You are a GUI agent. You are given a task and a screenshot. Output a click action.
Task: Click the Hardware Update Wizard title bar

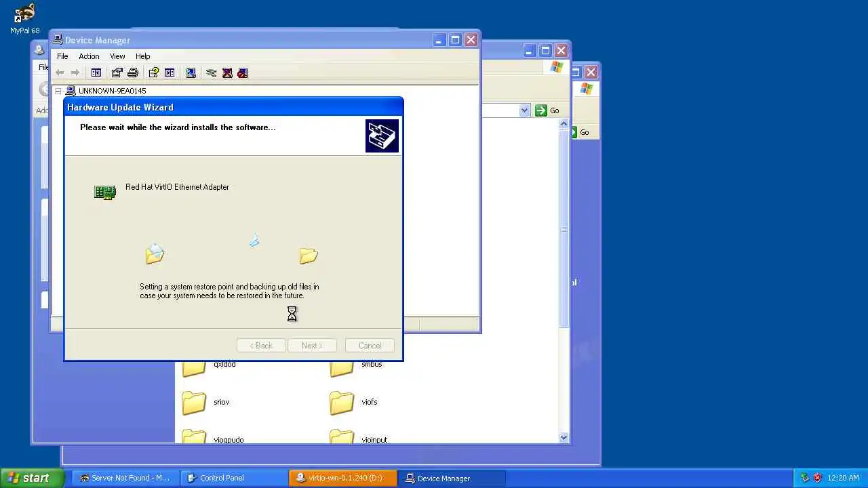[233, 107]
